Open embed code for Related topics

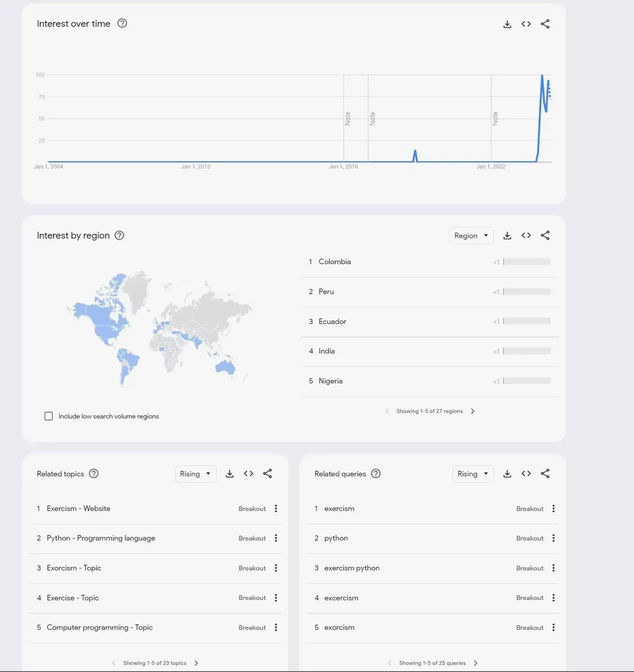pos(248,474)
